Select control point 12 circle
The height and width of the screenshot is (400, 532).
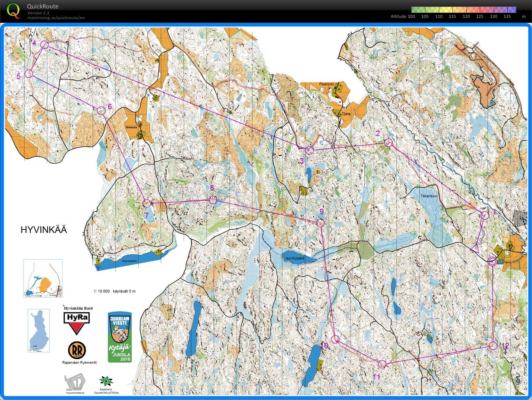pyautogui.click(x=493, y=345)
